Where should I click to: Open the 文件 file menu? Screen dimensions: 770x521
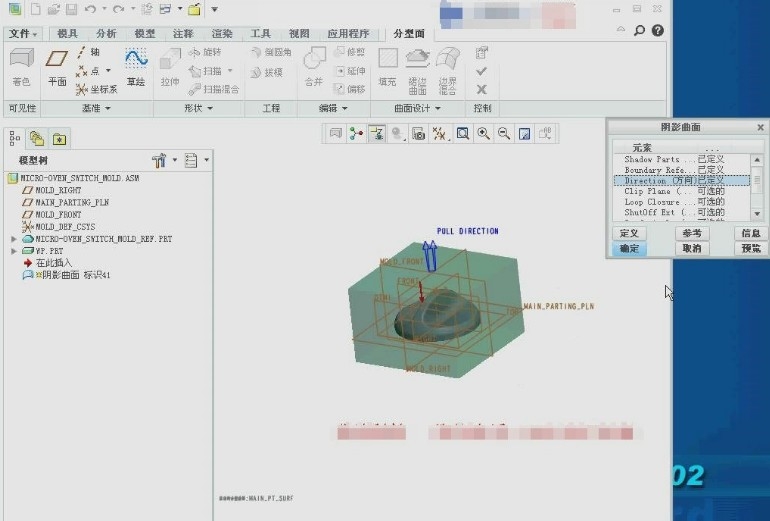pyautogui.click(x=23, y=34)
